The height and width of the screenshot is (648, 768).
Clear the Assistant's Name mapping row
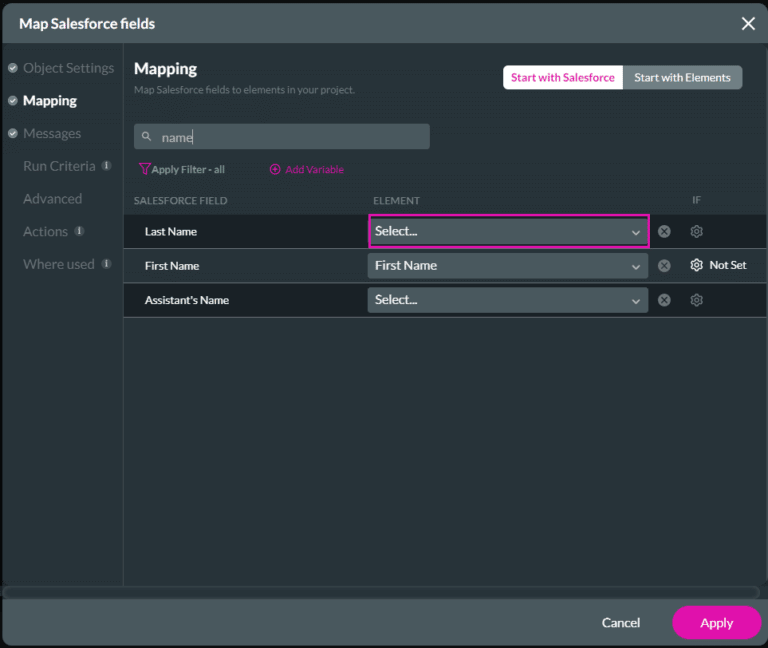[x=664, y=300]
